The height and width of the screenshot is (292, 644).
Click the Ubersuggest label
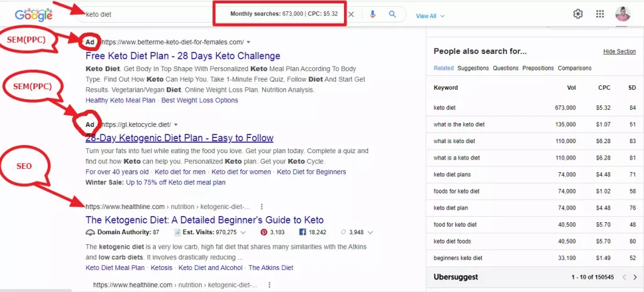[x=456, y=277]
